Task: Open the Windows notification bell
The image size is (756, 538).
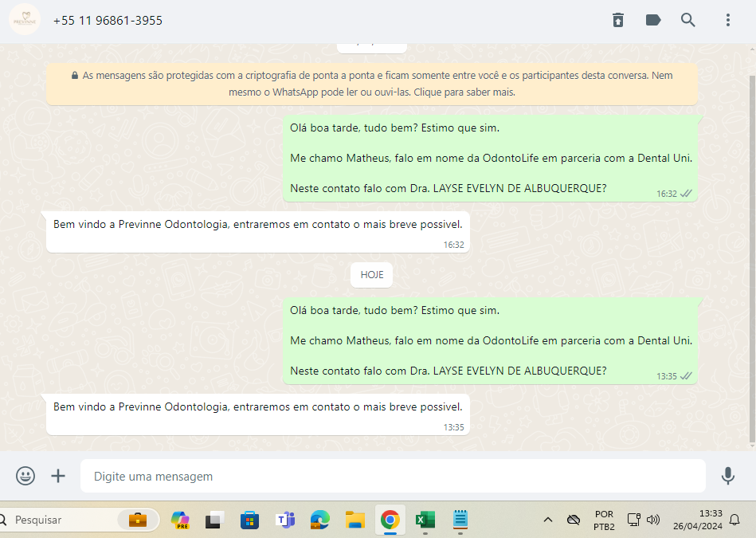Action: point(734,520)
